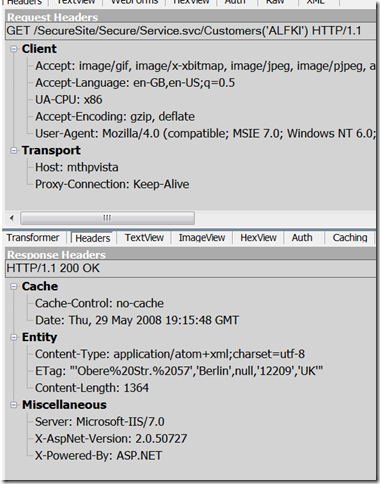
Task: Collapse the Miscellaneous response group
Action: click(13, 405)
